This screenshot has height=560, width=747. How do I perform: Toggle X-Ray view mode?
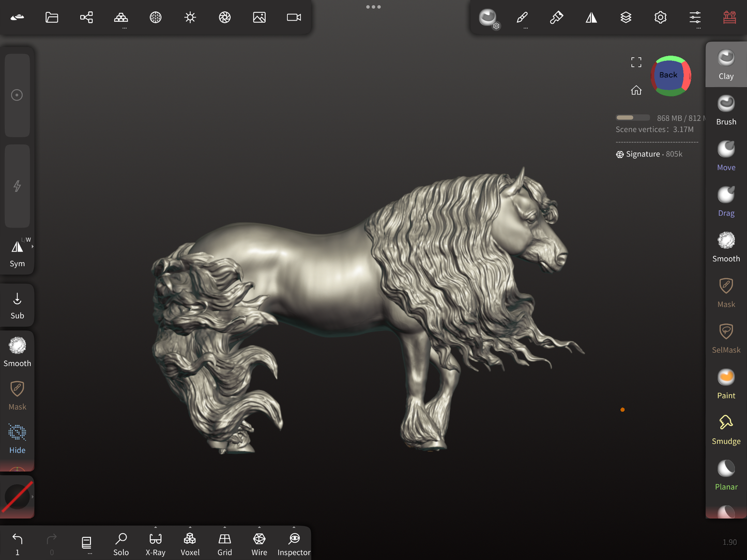tap(155, 544)
